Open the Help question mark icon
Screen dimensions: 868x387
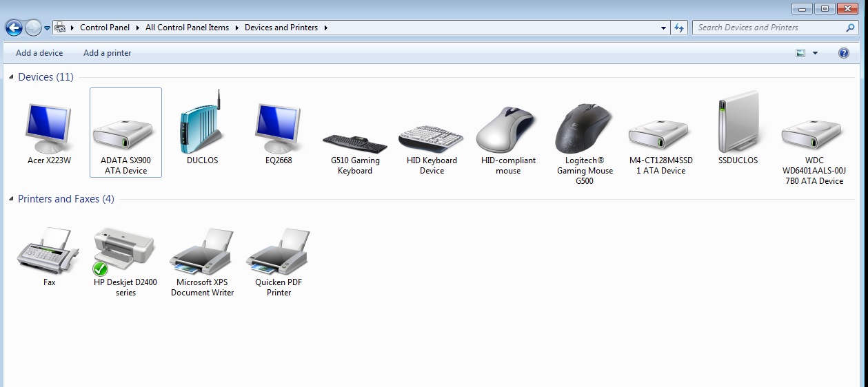843,53
